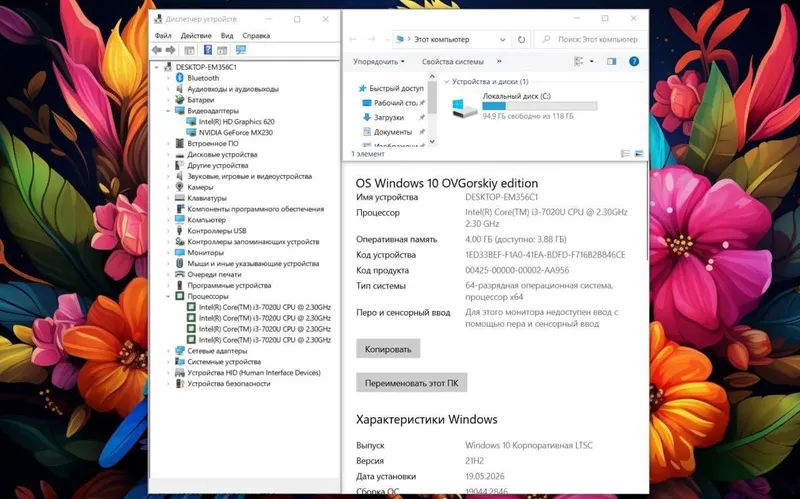Collapse the Видеоадаптеры category
Screen dimensions: 800x499
click(x=168, y=111)
